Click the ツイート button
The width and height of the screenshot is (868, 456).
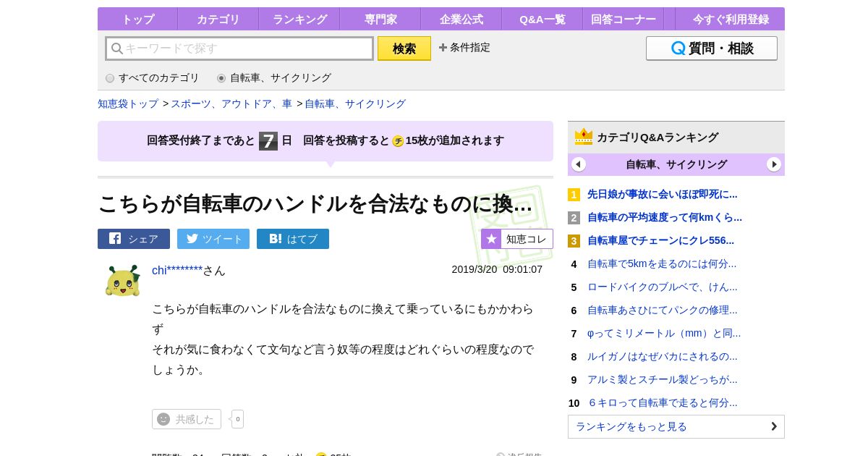click(213, 239)
